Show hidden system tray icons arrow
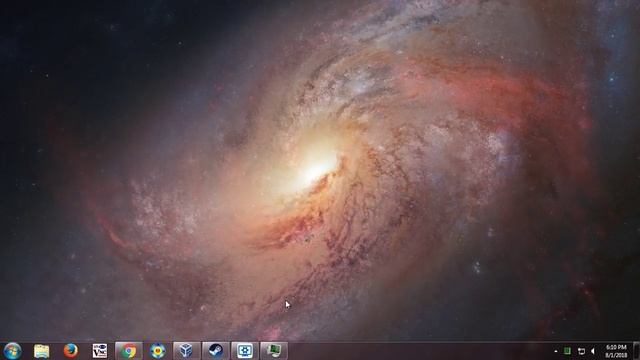Image resolution: width=640 pixels, height=360 pixels. pos(556,351)
